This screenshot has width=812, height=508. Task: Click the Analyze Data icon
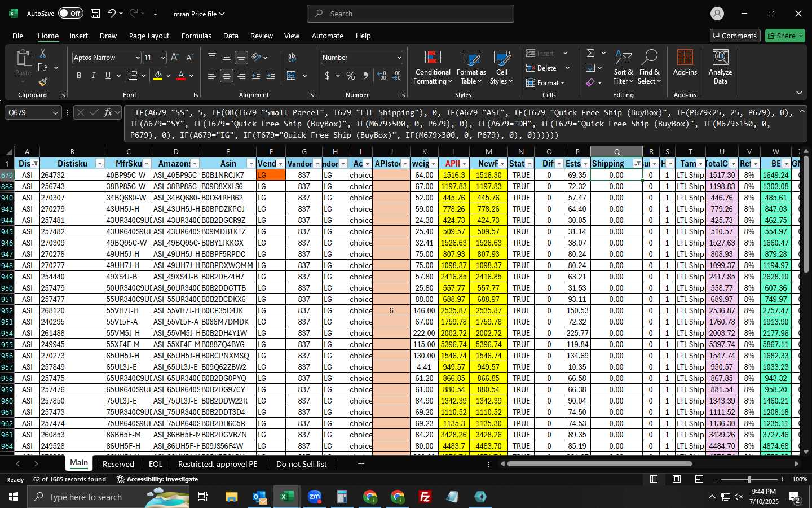pyautogui.click(x=721, y=67)
